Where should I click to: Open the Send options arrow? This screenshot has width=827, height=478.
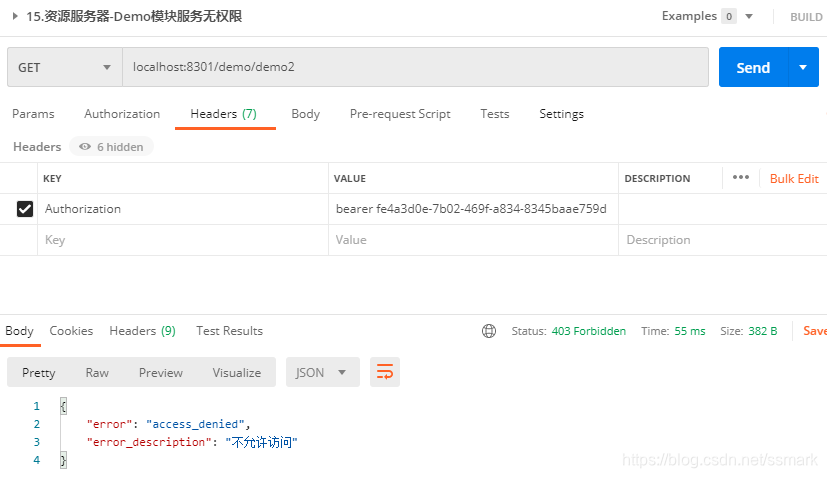coord(803,68)
